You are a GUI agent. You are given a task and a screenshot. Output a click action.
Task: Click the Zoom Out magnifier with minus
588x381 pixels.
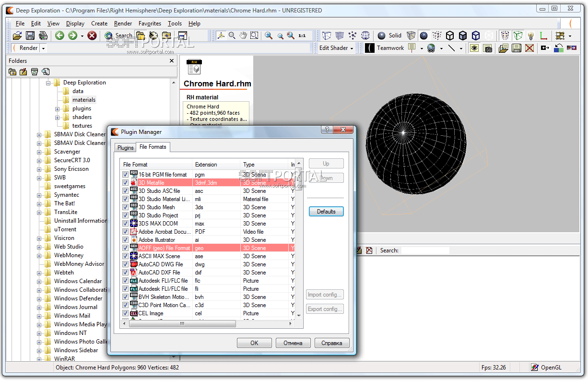(280, 36)
